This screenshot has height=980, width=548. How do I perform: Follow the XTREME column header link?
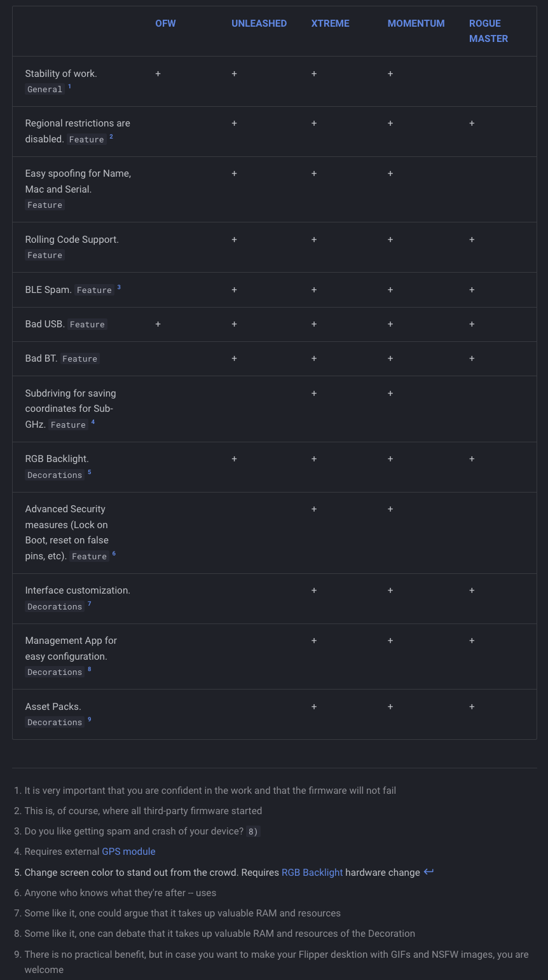tap(330, 24)
